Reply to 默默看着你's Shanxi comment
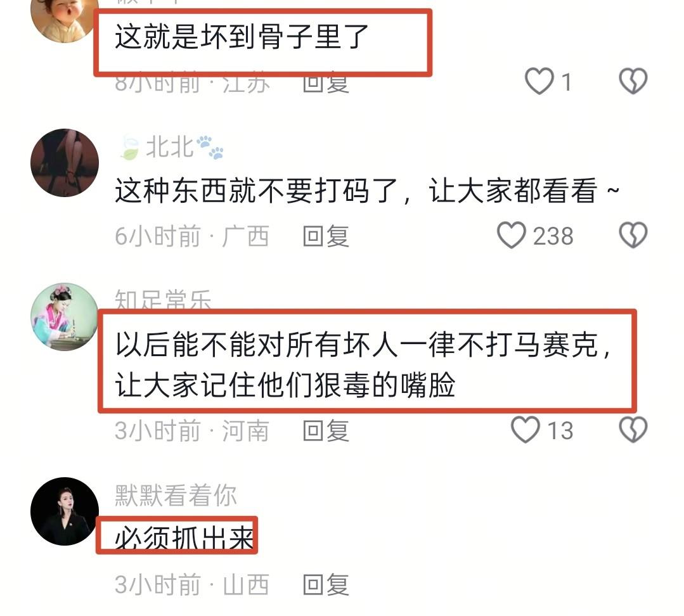 point(326,584)
